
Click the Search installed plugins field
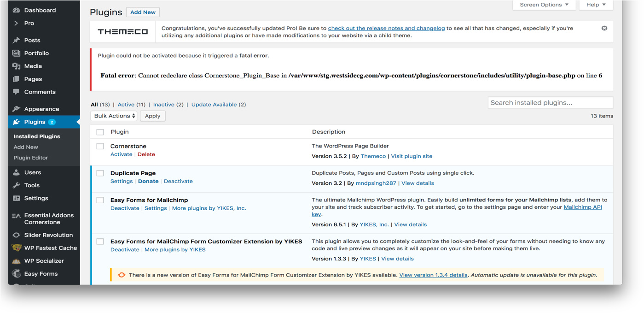tap(550, 103)
